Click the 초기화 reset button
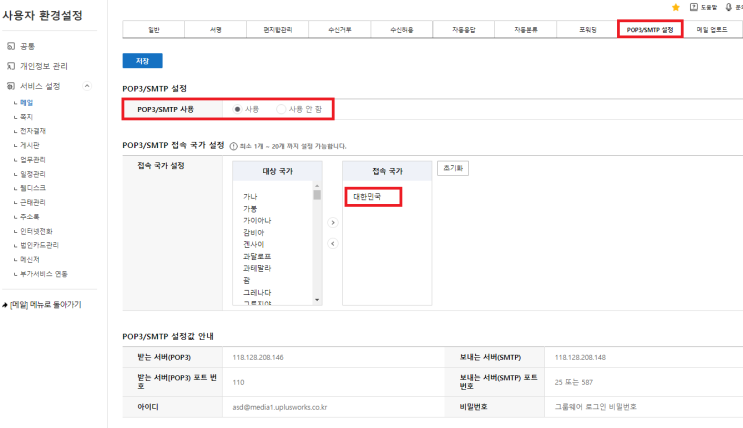 [453, 168]
